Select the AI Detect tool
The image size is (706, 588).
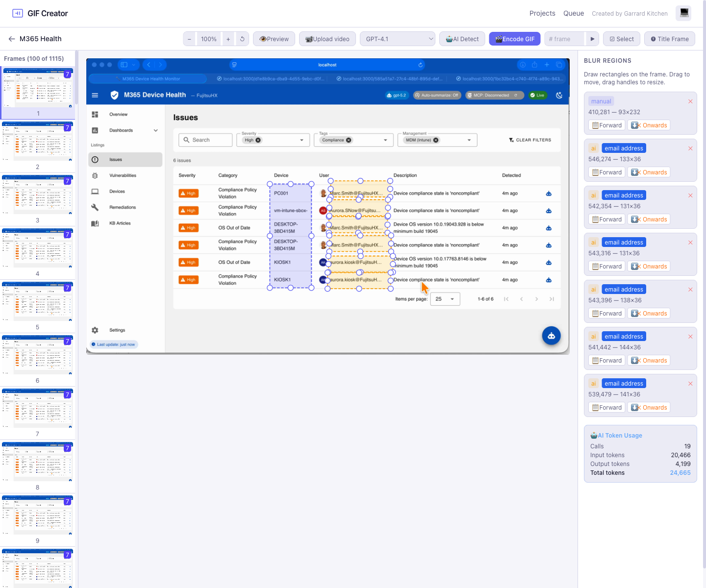(461, 39)
